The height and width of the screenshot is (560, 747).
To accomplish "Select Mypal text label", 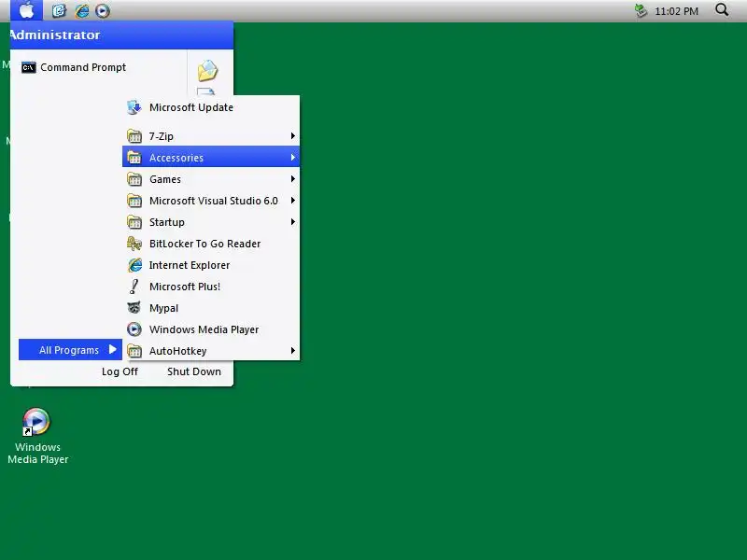I will click(x=164, y=308).
